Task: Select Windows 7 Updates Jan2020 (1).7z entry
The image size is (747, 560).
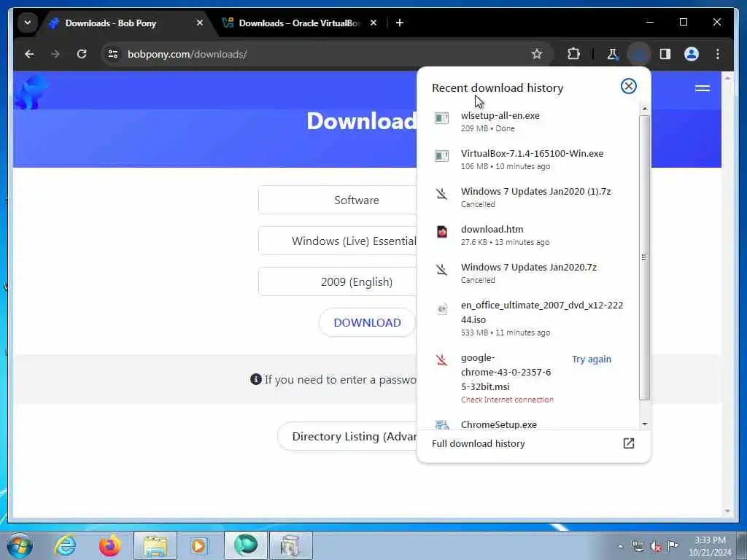Action: (528, 197)
